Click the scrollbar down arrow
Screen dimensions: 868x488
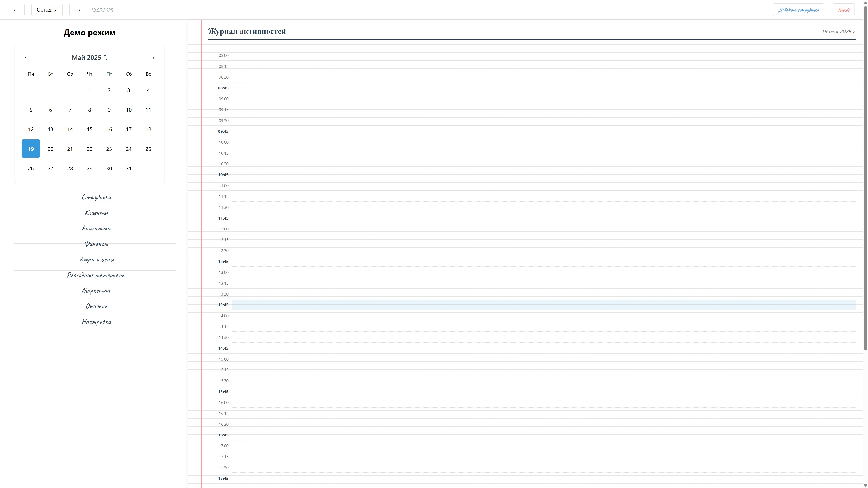pos(865,485)
